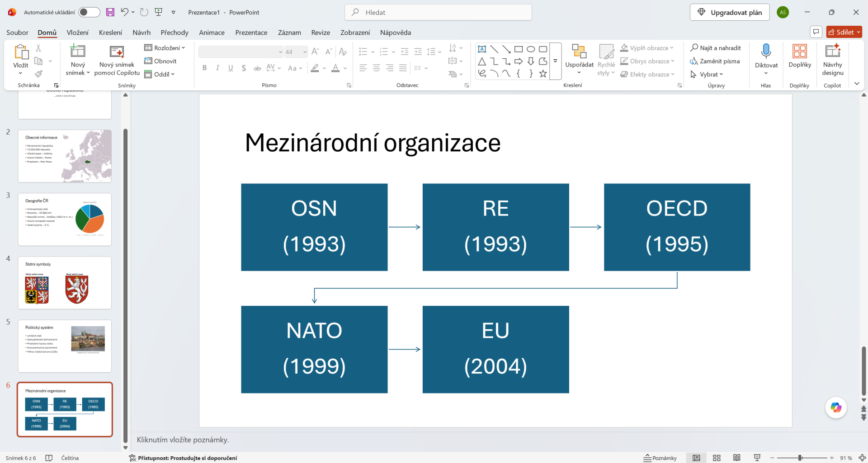Click the Undo arrow icon

[x=125, y=12]
